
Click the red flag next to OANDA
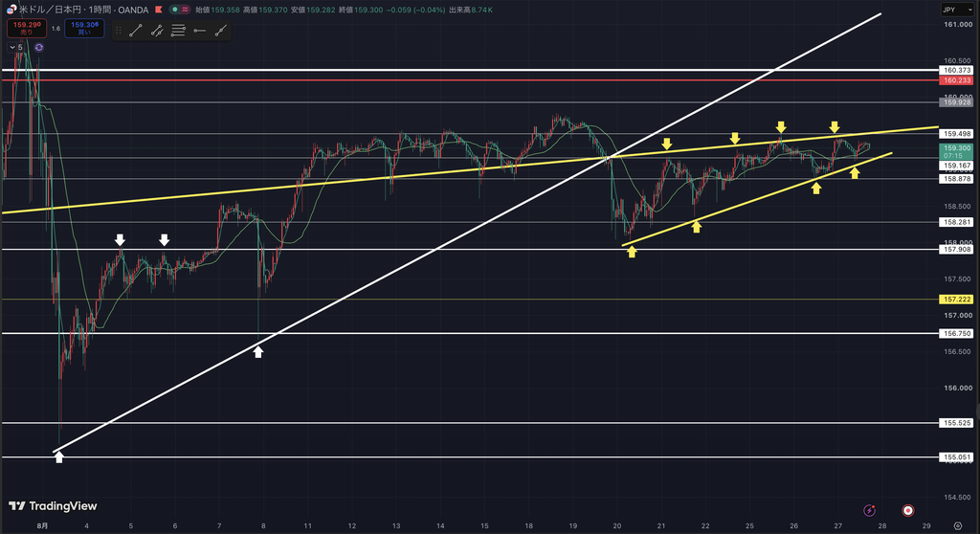159,10
